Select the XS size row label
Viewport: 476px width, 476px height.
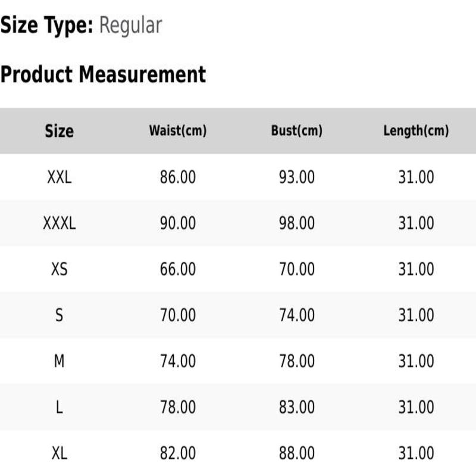click(59, 270)
